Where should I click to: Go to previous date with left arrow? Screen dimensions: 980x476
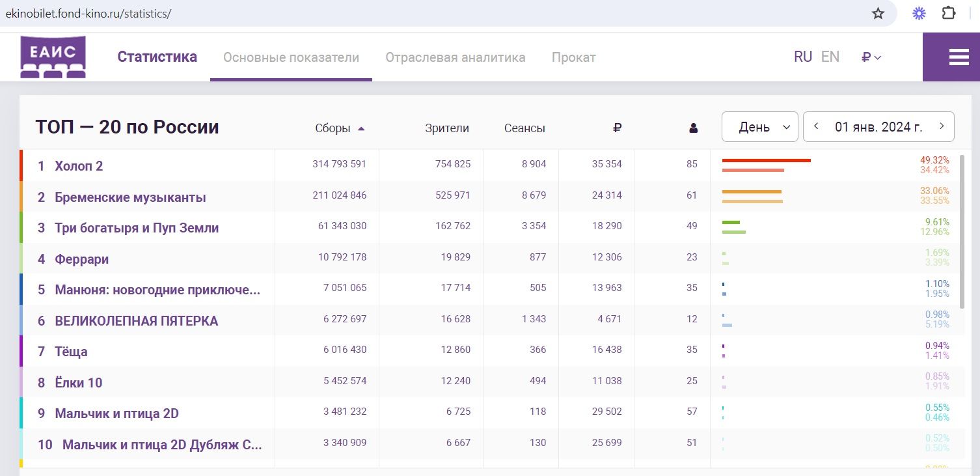click(816, 126)
